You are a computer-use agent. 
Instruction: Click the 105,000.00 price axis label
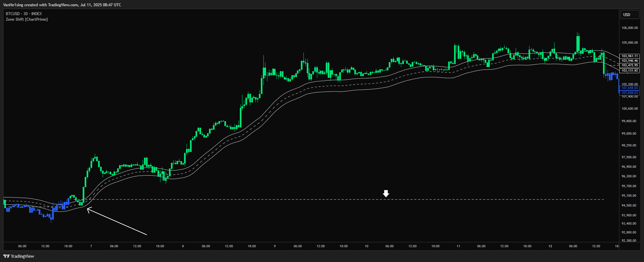(x=630, y=43)
